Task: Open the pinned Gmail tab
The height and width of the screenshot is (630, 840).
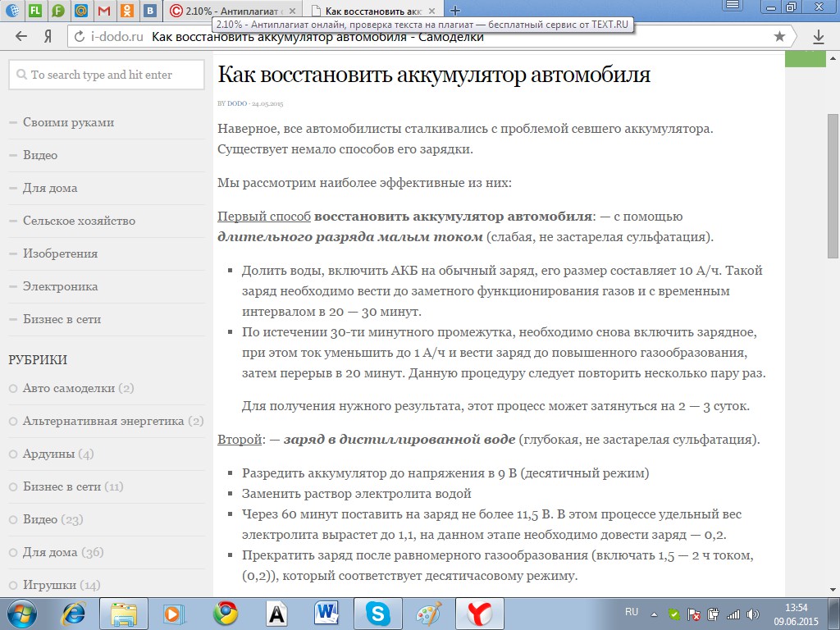Action: 104,10
